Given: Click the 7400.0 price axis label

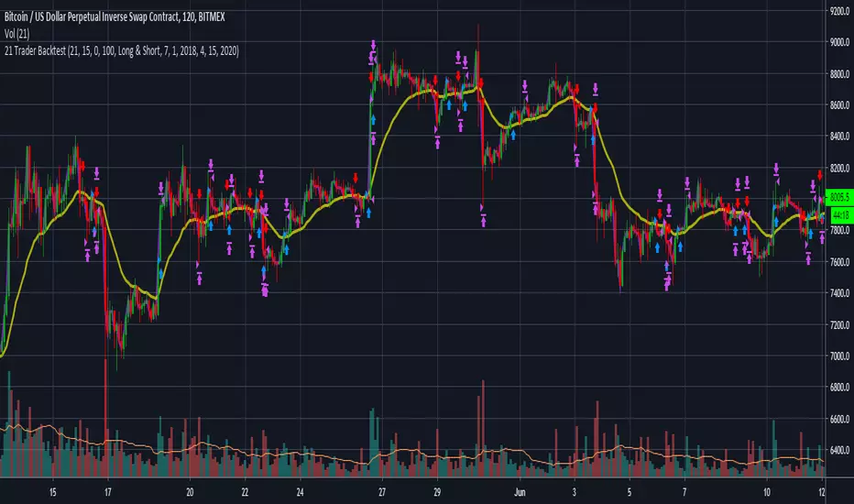Looking at the screenshot, I should tap(839, 293).
